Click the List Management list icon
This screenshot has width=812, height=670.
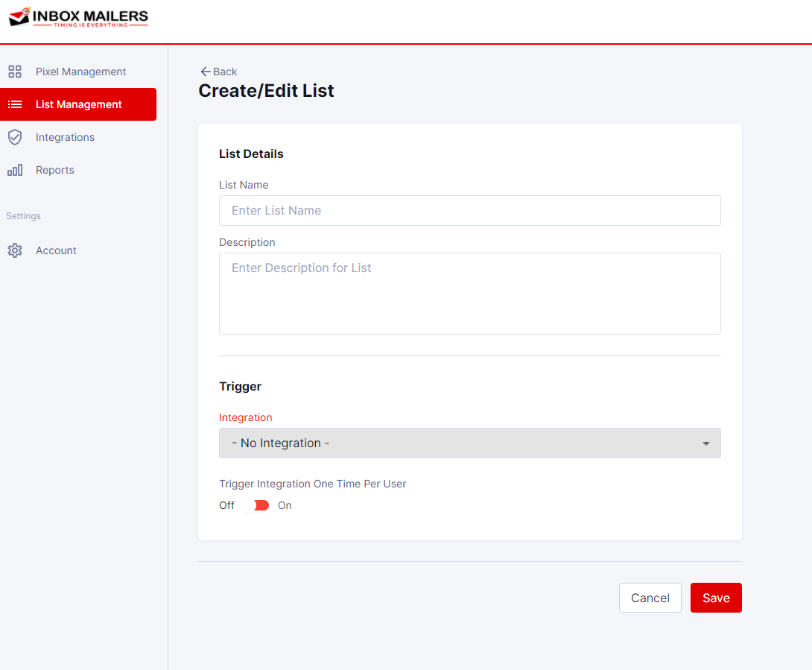15,104
